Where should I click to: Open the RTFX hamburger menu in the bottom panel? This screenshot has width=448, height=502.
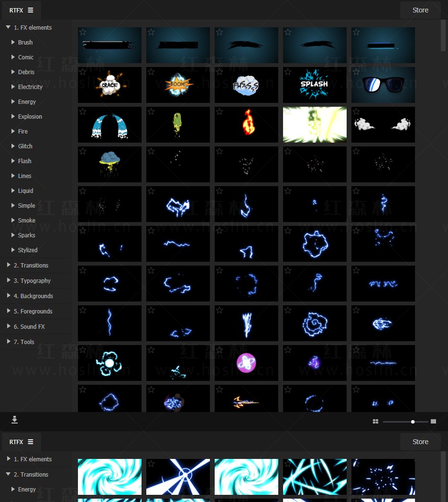[x=31, y=442]
